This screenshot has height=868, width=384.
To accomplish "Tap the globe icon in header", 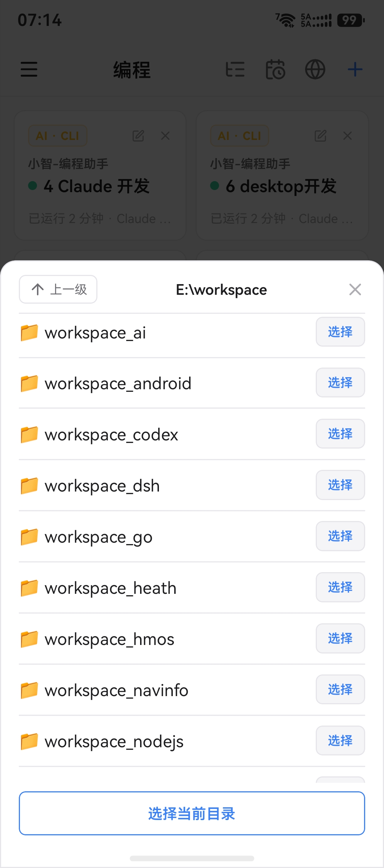I will (315, 69).
